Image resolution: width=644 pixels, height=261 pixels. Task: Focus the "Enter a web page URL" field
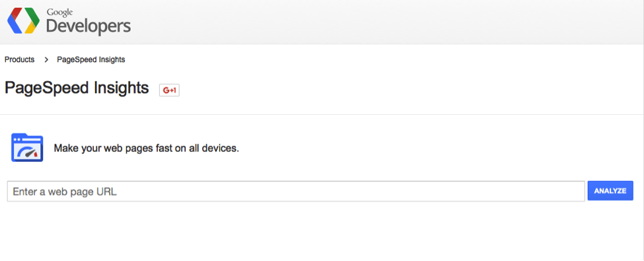(x=296, y=191)
